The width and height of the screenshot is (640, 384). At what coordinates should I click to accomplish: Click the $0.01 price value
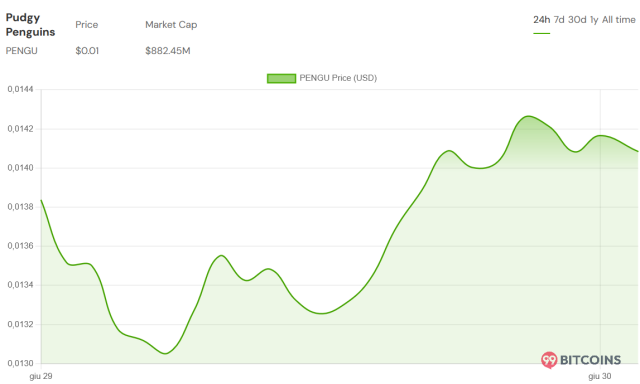[87, 51]
